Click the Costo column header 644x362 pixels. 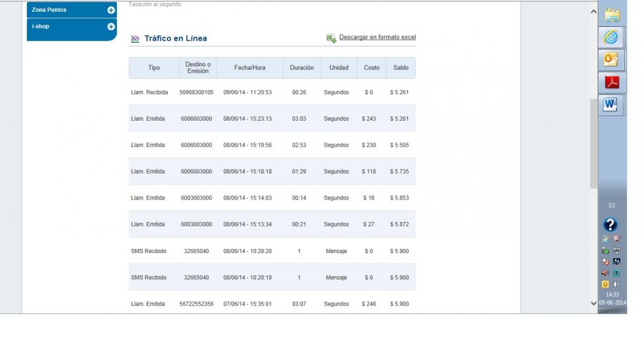(x=371, y=68)
